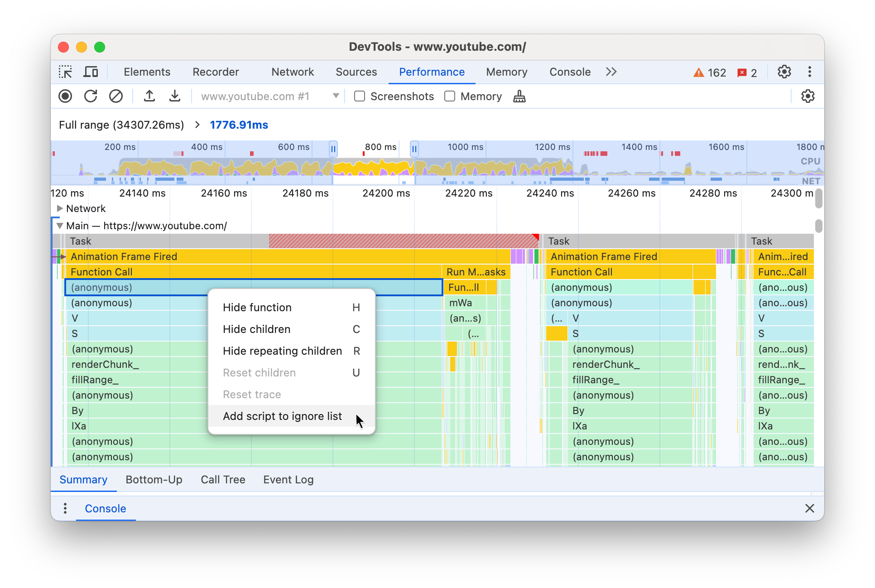Click the DevTools settings gear icon

[784, 72]
